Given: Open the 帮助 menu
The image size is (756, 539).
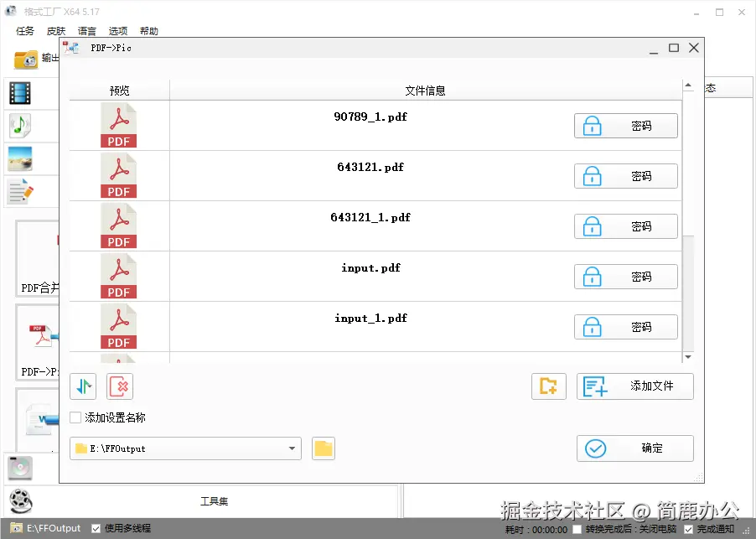Looking at the screenshot, I should tap(148, 31).
